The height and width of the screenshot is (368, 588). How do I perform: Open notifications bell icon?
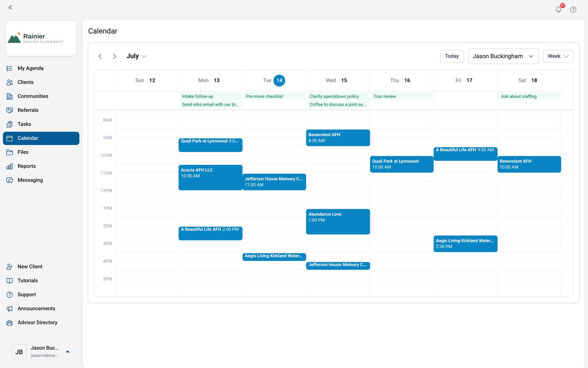(559, 10)
